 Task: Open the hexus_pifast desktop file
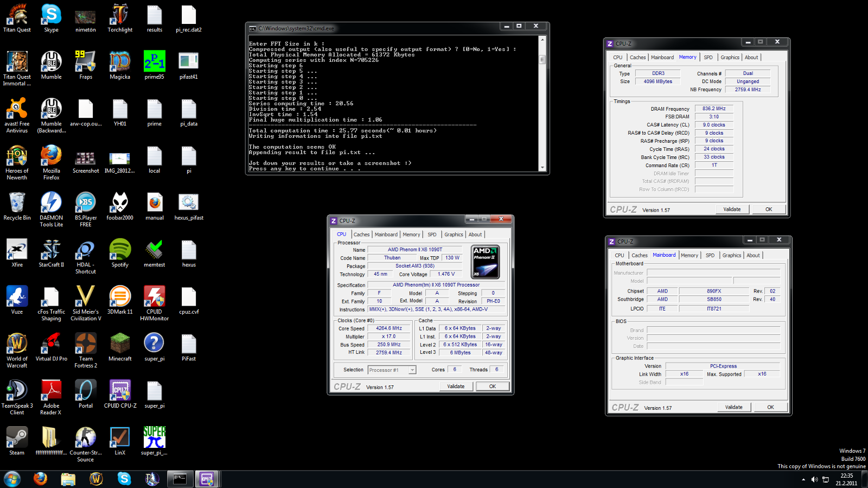pyautogui.click(x=189, y=207)
